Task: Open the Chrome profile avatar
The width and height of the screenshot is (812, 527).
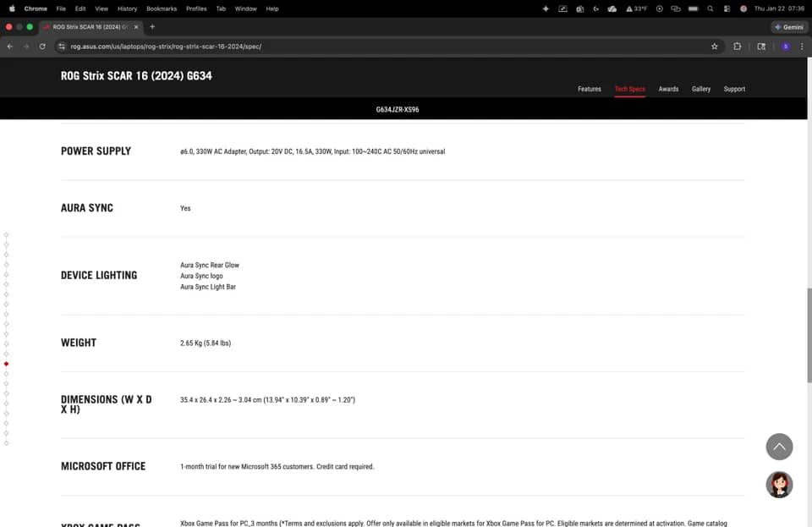Action: click(786, 47)
